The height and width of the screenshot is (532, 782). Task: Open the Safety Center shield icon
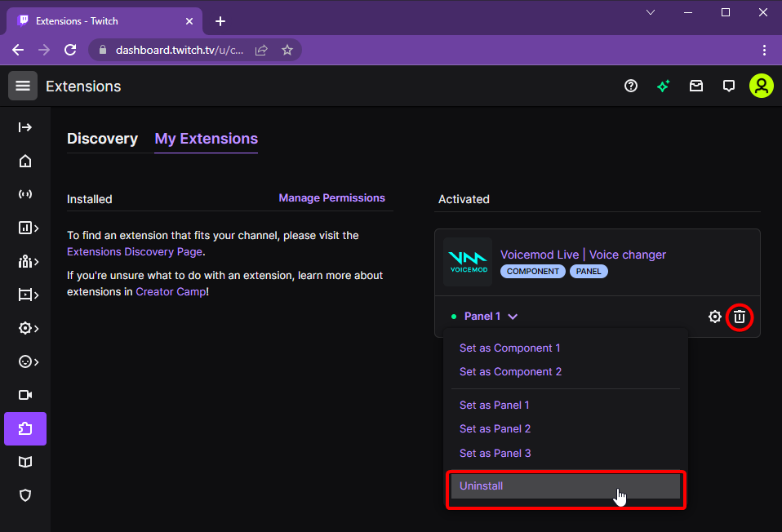click(25, 495)
